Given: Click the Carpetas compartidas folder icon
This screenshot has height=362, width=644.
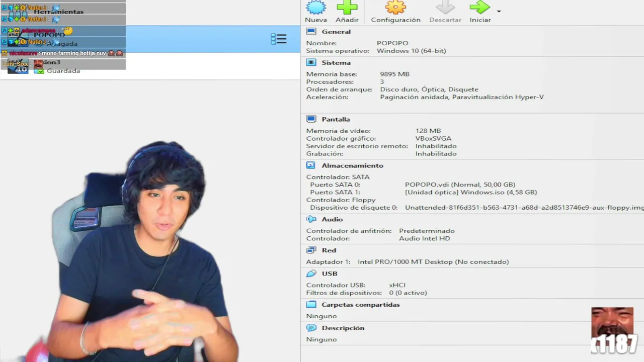Looking at the screenshot, I should (x=311, y=305).
